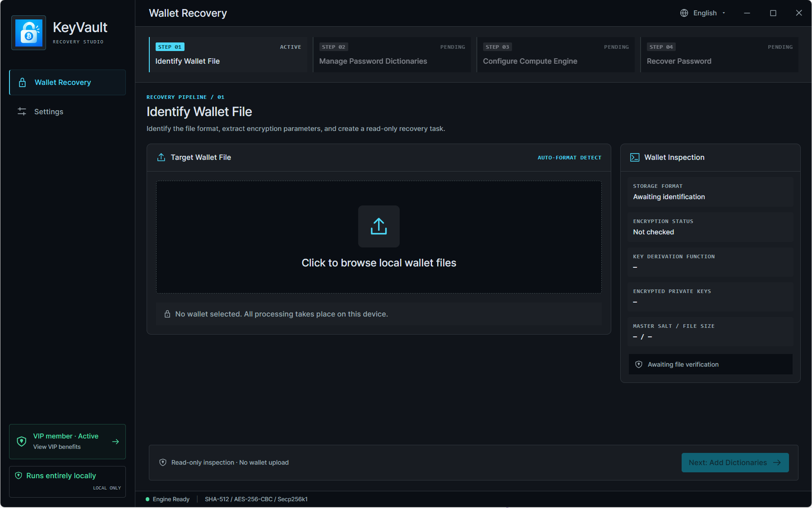Image resolution: width=812 pixels, height=508 pixels.
Task: Select Step 01 Identify Wallet File tab
Action: [228, 55]
